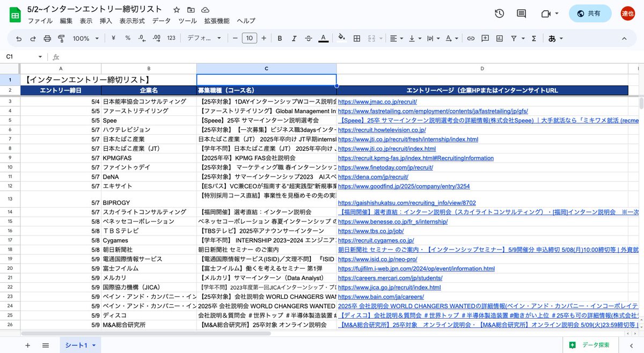Image resolution: width=644 pixels, height=353 pixels.
Task: Toggle strikethrough formatting
Action: [309, 38]
